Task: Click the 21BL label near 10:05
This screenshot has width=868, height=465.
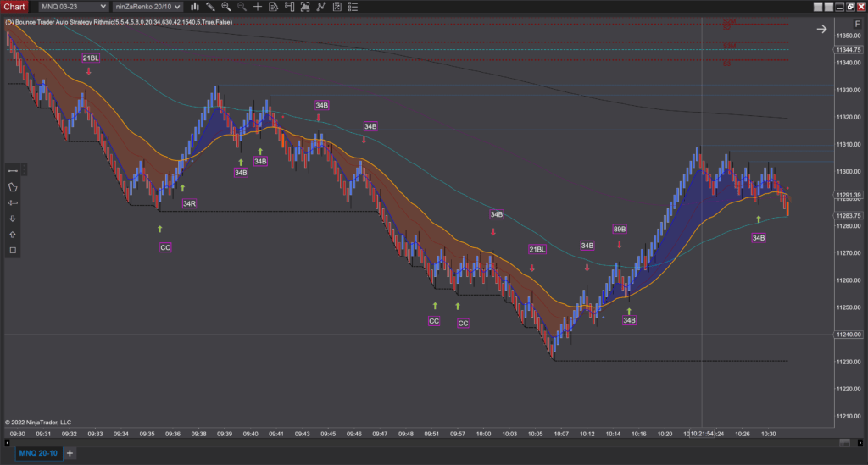Action: click(537, 249)
